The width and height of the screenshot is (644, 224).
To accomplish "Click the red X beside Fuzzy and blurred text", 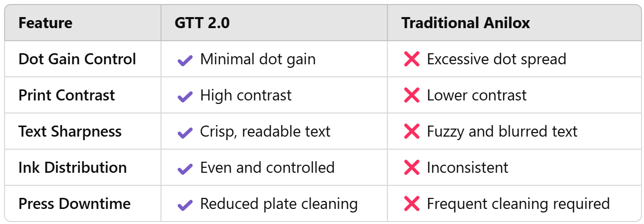I will tap(412, 132).
